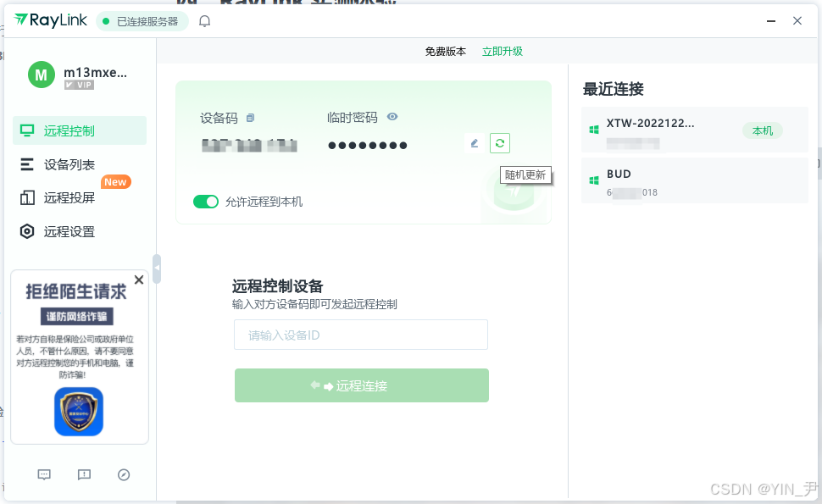Open the notification bell

pyautogui.click(x=204, y=21)
